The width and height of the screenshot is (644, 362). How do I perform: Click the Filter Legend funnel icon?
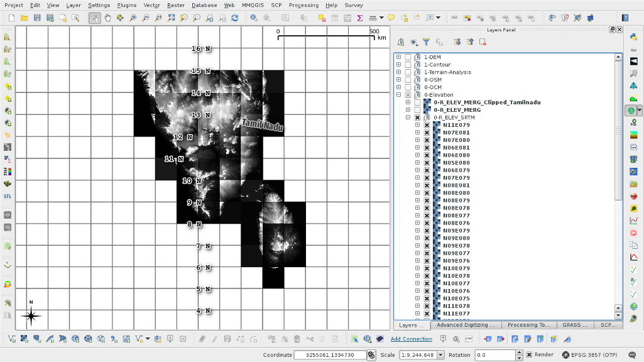pos(426,42)
